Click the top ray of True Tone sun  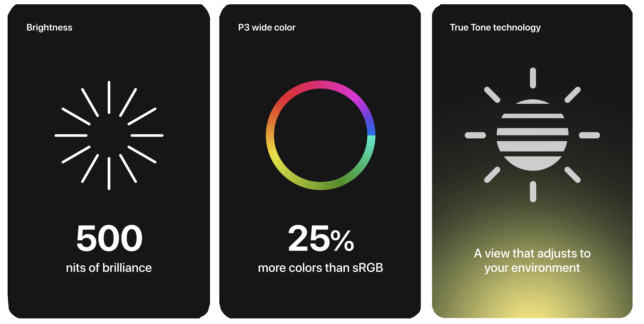pyautogui.click(x=533, y=78)
